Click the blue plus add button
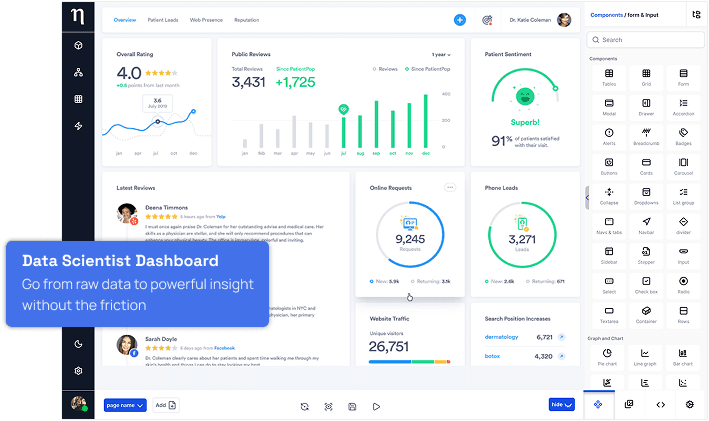The width and height of the screenshot is (709, 421). [459, 20]
